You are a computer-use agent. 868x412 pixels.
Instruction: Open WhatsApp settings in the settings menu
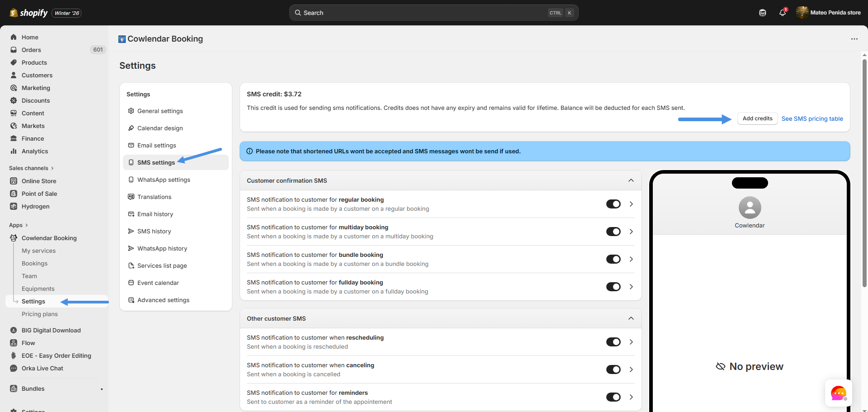pyautogui.click(x=164, y=180)
